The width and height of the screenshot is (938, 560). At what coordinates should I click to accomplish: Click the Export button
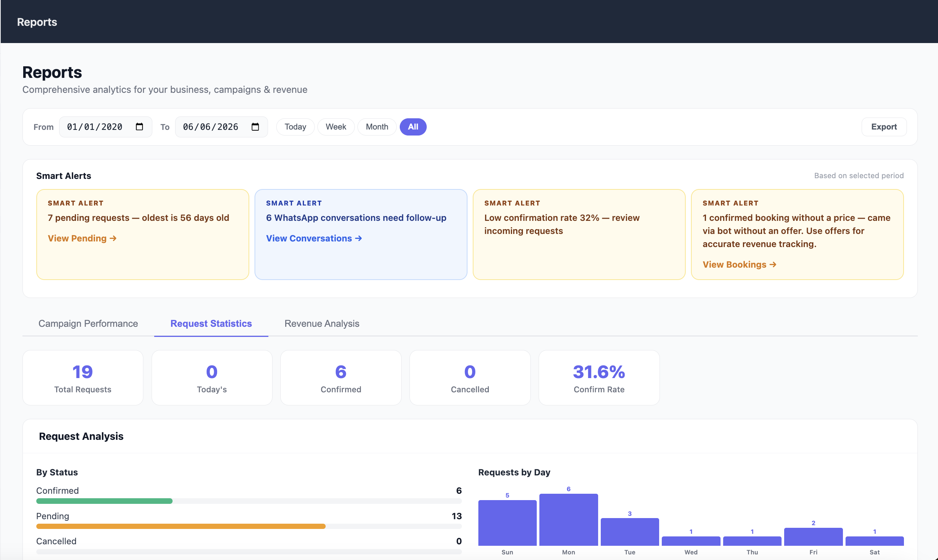click(884, 127)
